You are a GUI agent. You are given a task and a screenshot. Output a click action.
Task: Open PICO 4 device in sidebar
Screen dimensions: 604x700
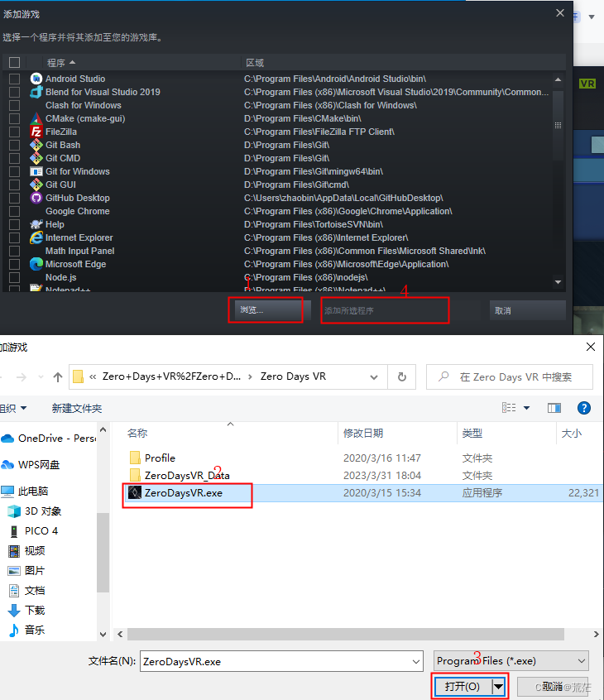point(34,531)
